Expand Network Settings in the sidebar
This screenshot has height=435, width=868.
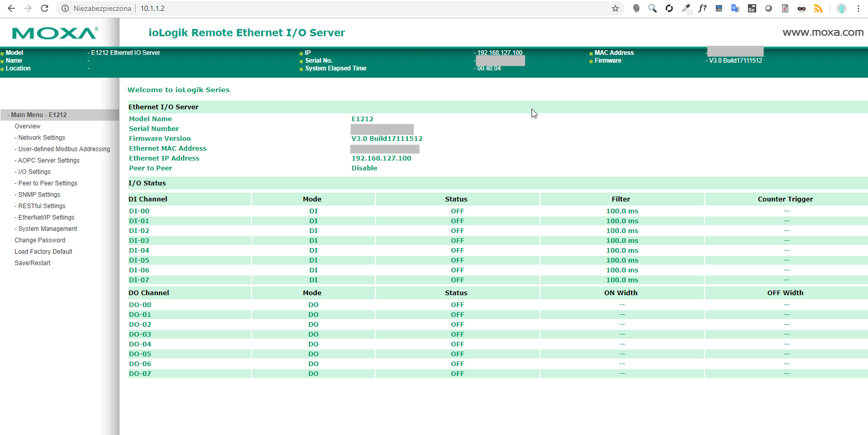41,138
